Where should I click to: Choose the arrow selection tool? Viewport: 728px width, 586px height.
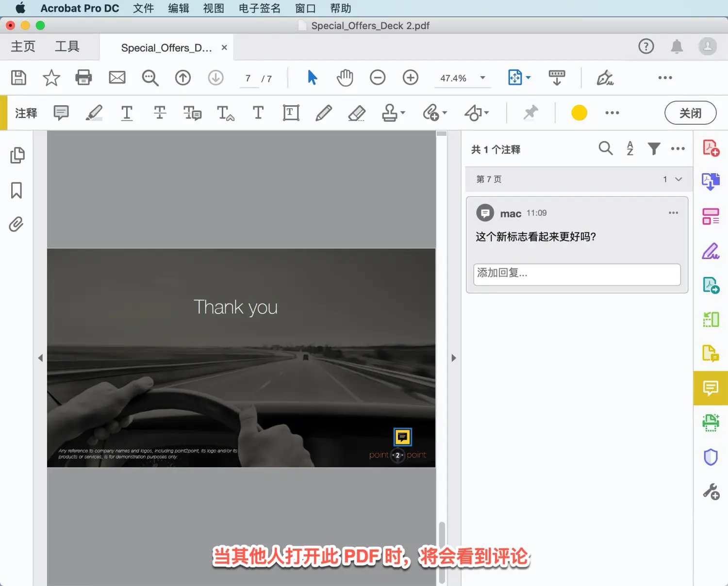click(x=312, y=78)
